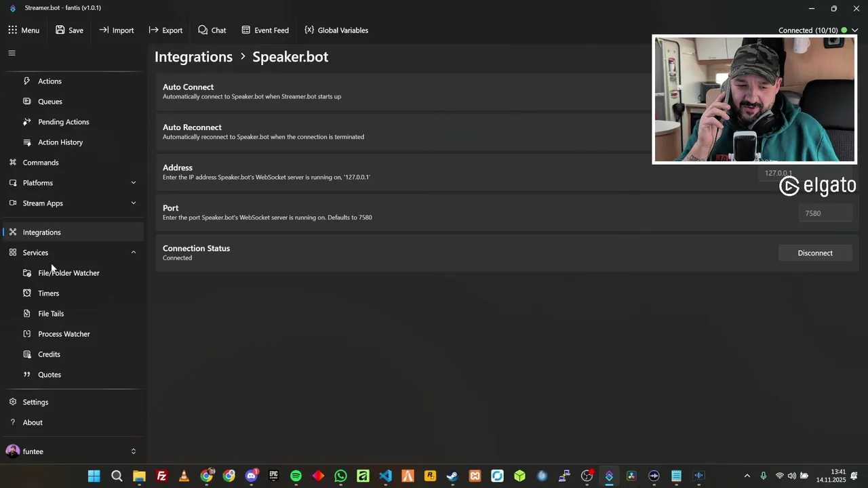Open File Explorer from the taskbar
868x488 pixels.
(x=139, y=476)
